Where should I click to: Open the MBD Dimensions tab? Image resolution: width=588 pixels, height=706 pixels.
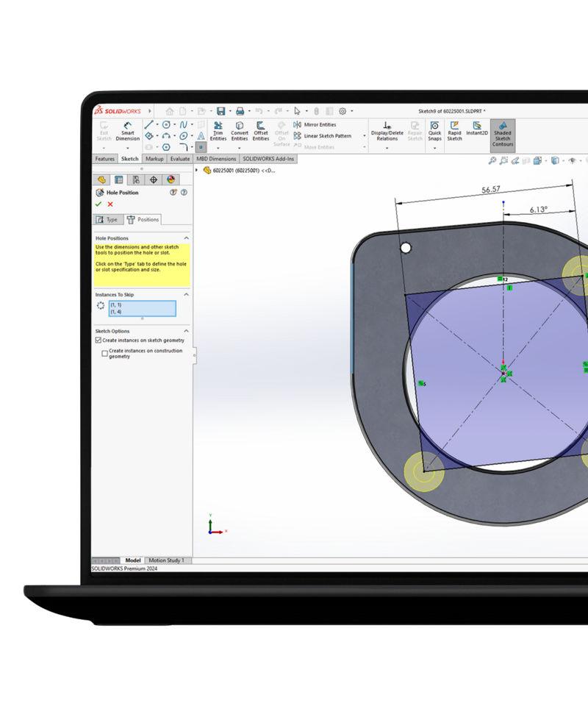(x=216, y=159)
